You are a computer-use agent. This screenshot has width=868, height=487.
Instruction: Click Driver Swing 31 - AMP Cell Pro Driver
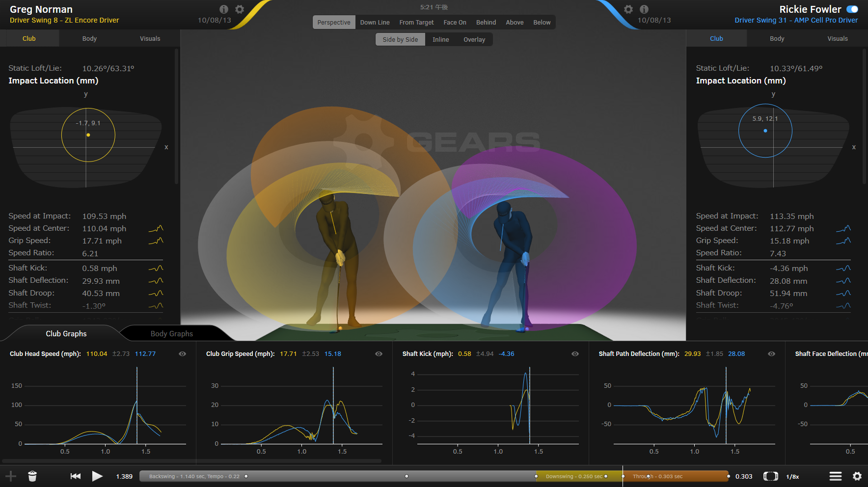coord(796,20)
